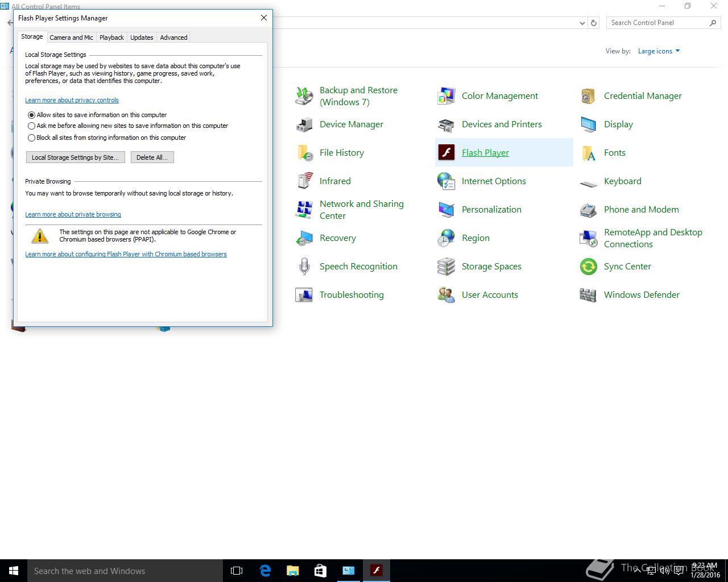Image resolution: width=728 pixels, height=582 pixels.
Task: Open the Color Management icon
Action: coord(446,96)
